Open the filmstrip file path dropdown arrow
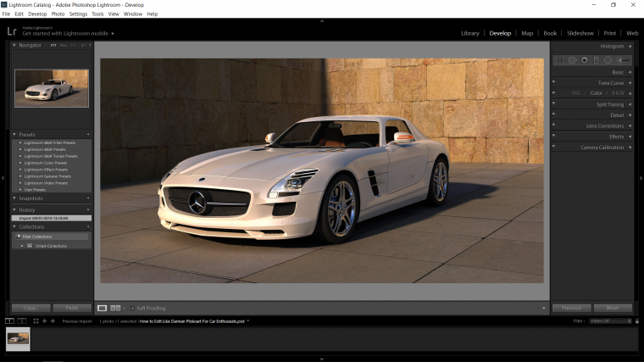This screenshot has width=644, height=362. [x=248, y=321]
